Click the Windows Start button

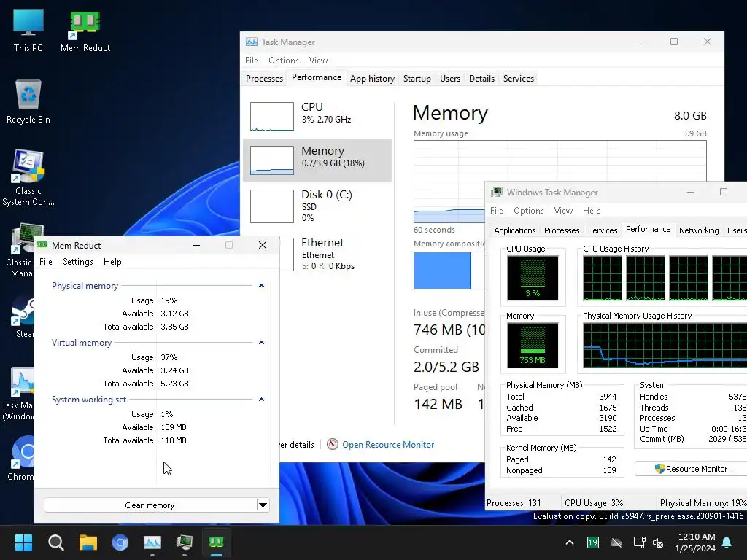pyautogui.click(x=23, y=542)
